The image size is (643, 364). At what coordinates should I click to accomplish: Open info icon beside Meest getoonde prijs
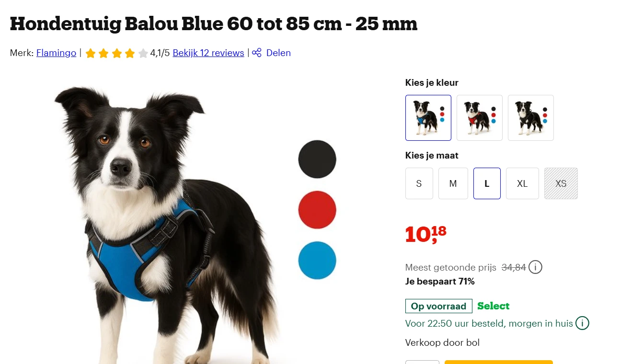pyautogui.click(x=536, y=267)
